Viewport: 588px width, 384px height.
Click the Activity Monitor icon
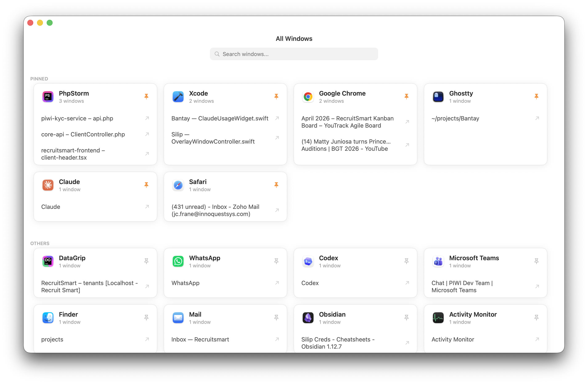pyautogui.click(x=438, y=318)
